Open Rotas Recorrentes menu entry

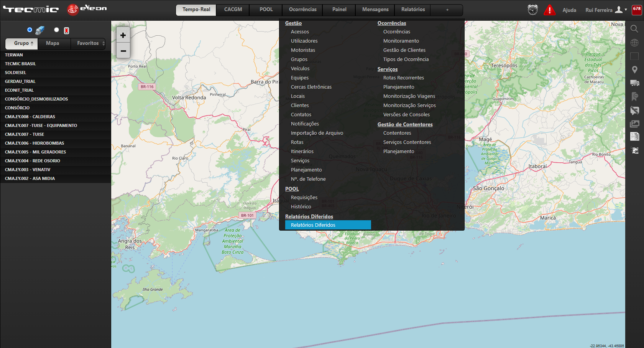[x=403, y=78]
